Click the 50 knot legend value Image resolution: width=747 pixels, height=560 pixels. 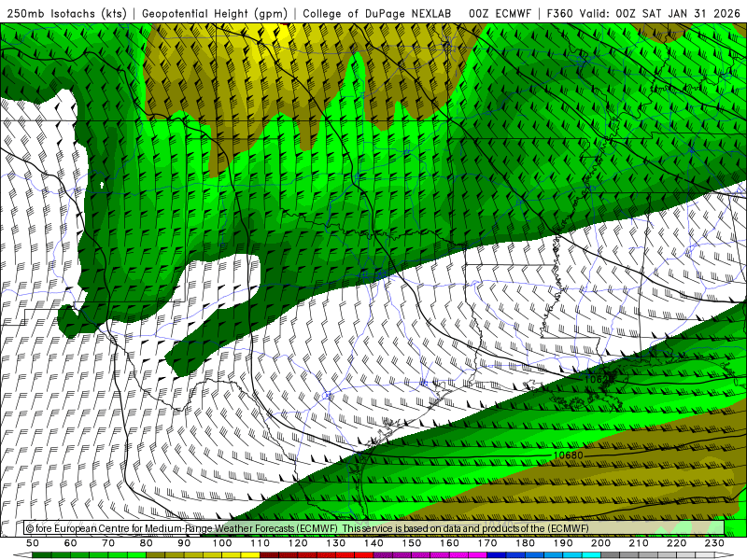tap(33, 543)
